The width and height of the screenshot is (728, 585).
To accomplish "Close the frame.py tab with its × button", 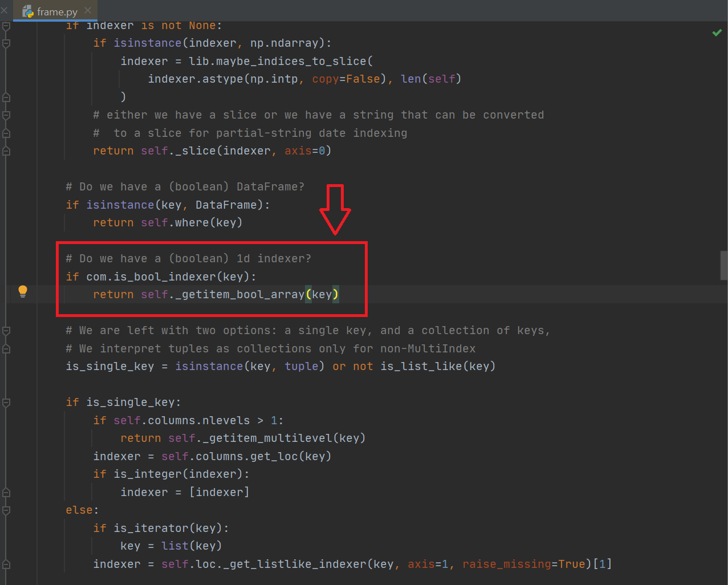I will [87, 10].
